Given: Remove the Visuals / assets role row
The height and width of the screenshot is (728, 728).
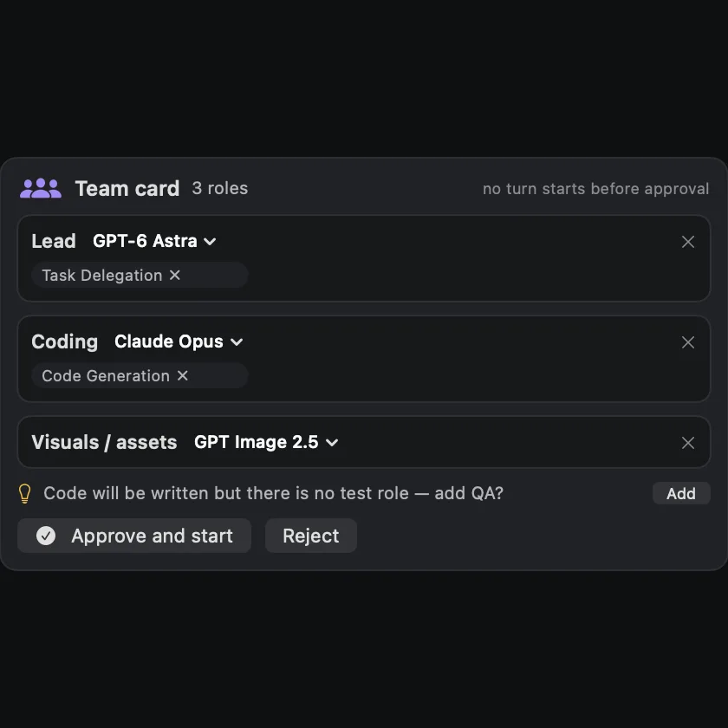Looking at the screenshot, I should tap(687, 443).
